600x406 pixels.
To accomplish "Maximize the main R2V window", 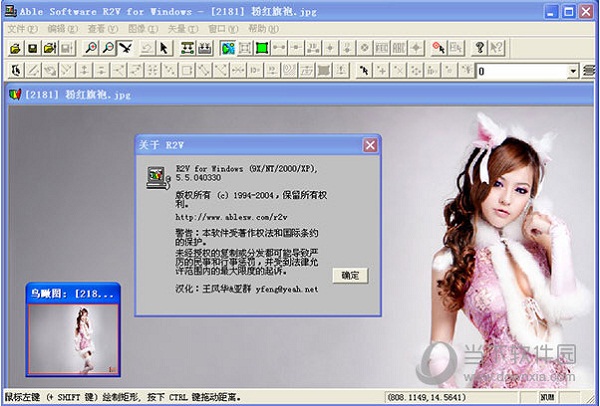I will 568,12.
